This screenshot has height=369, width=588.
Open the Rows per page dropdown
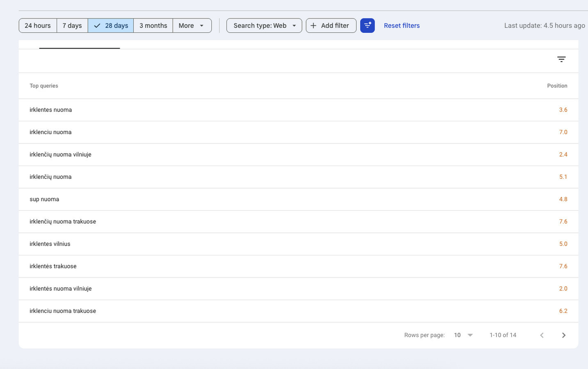463,335
